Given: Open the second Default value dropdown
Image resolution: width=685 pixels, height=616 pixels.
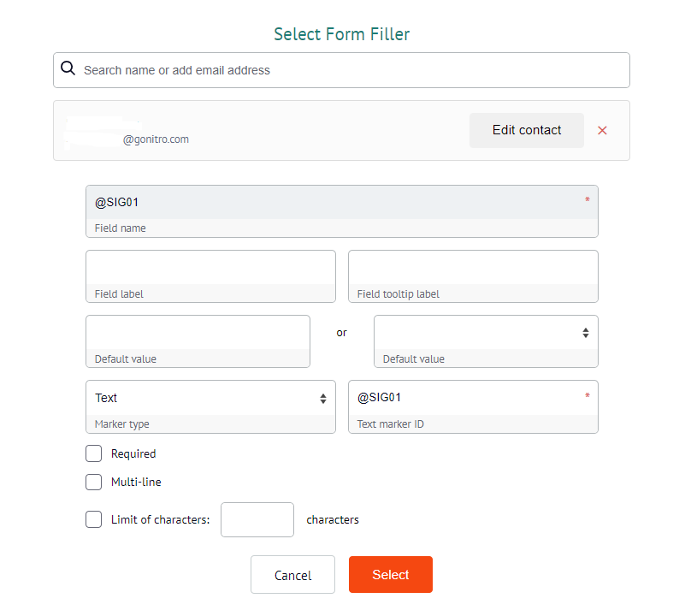Looking at the screenshot, I should [485, 335].
